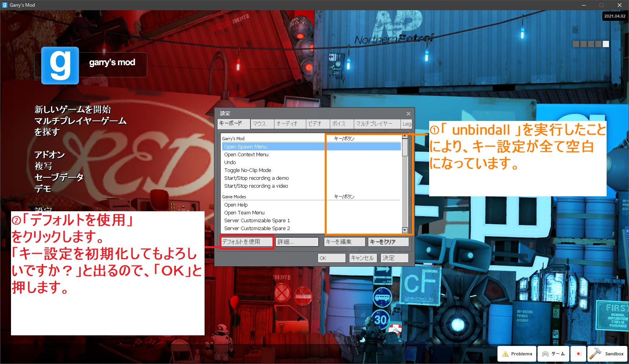
Task: Maximize the Garry's Mod window
Action: coord(602,5)
